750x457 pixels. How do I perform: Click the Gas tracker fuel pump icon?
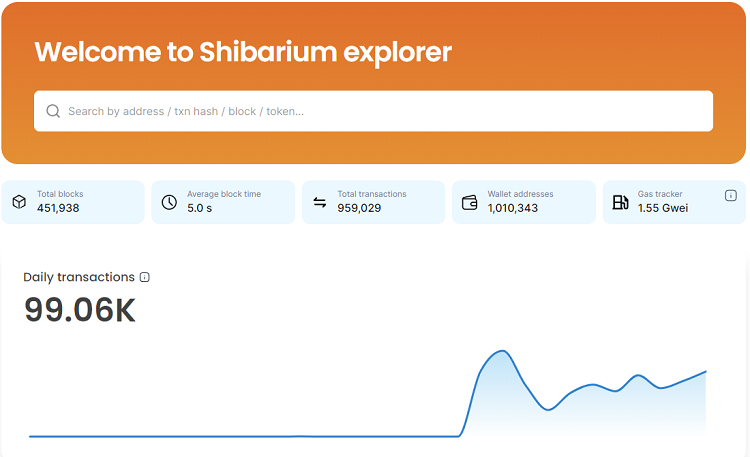click(x=620, y=202)
